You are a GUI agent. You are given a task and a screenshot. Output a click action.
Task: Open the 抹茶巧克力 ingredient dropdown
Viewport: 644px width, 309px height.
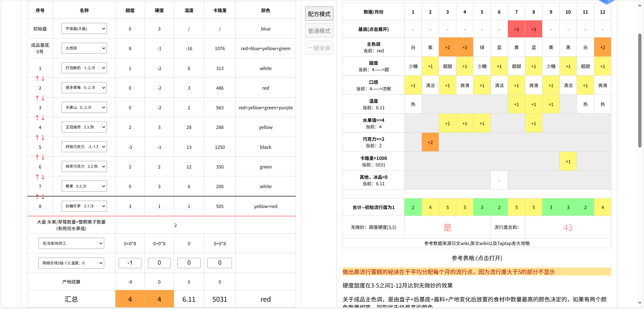click(x=84, y=166)
